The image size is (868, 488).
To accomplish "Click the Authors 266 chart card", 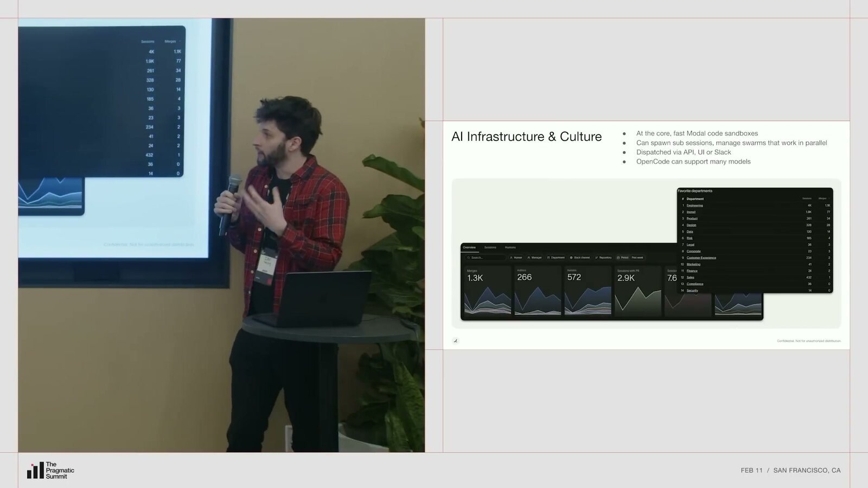I will coord(538,291).
